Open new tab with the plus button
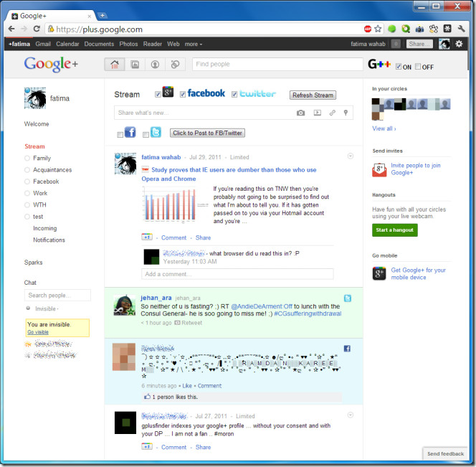Screen dimensions: 476x467 tap(103, 15)
